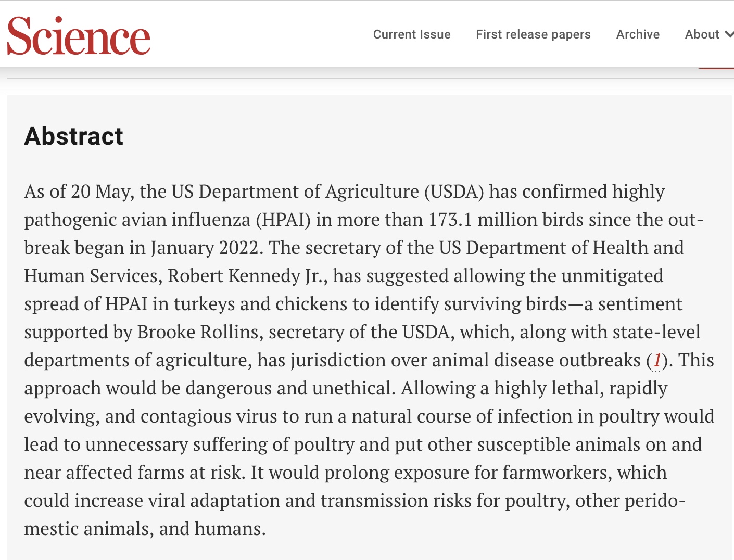Viewport: 734px width, 560px height.
Task: Click the Abstract heading
Action: click(74, 136)
